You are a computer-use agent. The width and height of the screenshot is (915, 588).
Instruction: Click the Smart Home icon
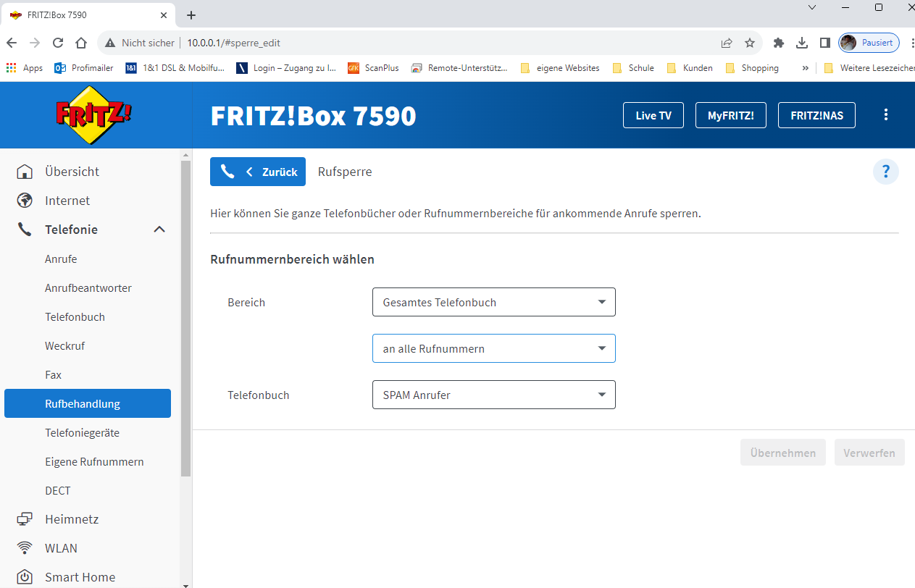click(25, 577)
